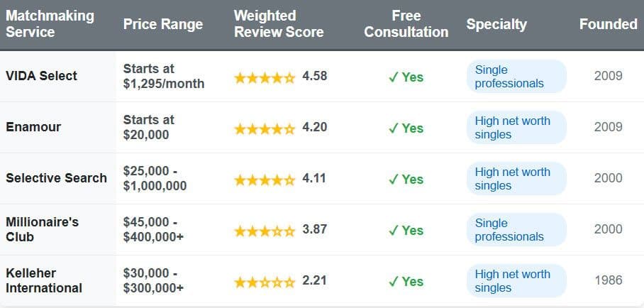Screen dimensions: 644x308
Task: Sort by Price Range column header
Action: coord(163,24)
